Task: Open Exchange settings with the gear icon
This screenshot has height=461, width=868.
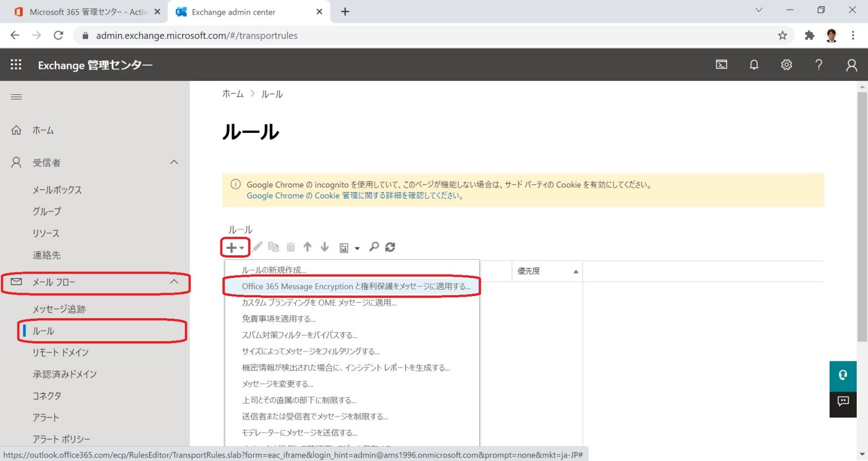Action: [787, 64]
